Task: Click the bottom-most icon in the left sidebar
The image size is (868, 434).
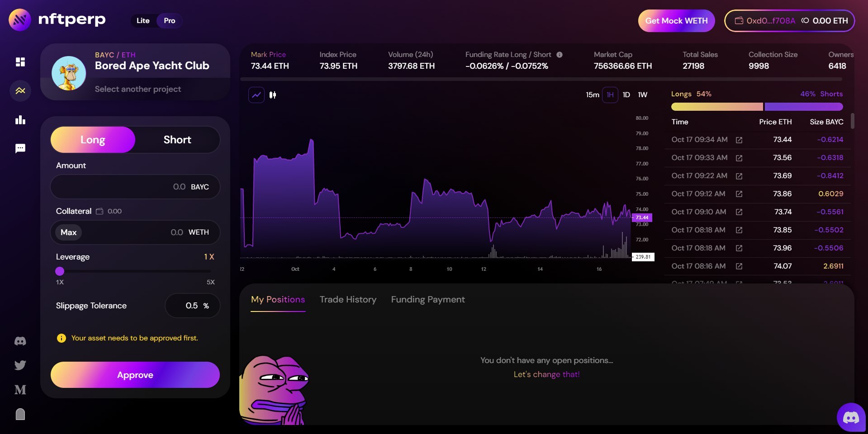Action: [x=20, y=414]
